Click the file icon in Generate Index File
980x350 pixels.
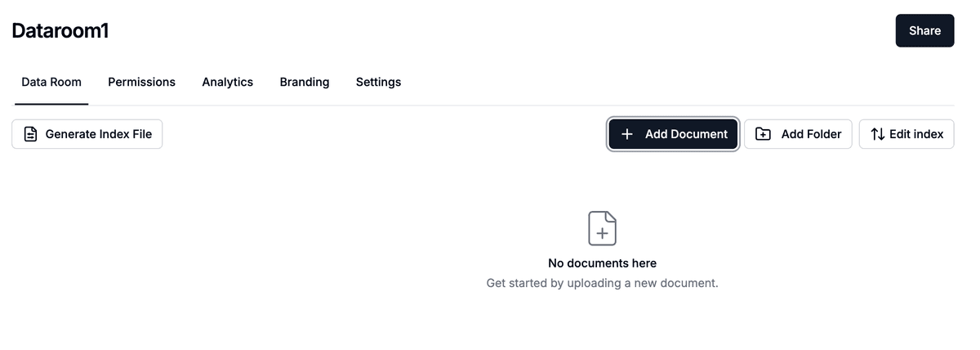pyautogui.click(x=31, y=134)
